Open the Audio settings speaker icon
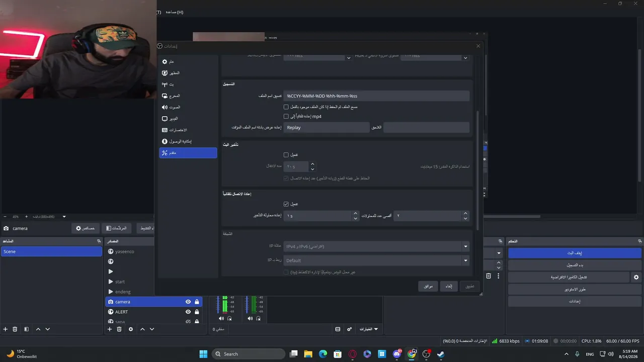 pos(165,107)
